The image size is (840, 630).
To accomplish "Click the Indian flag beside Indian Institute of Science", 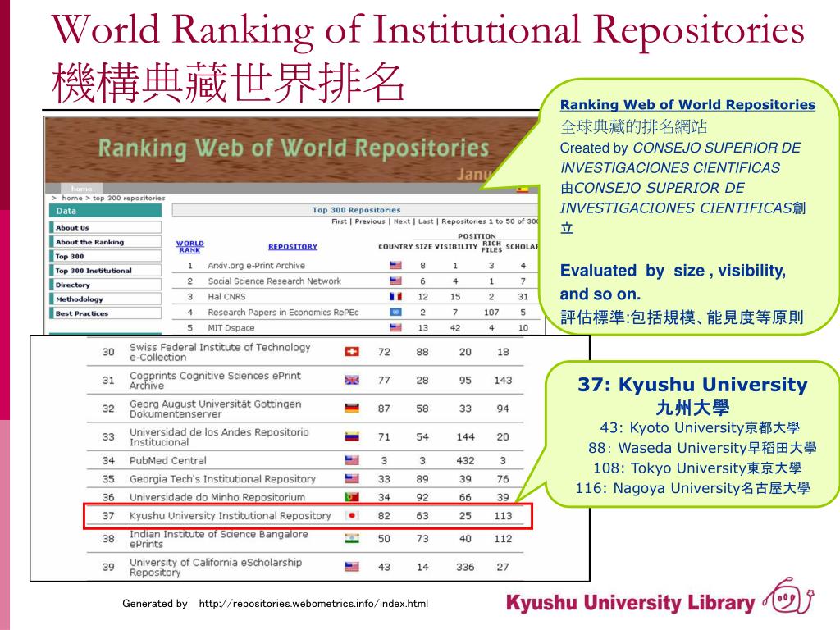I will (351, 538).
